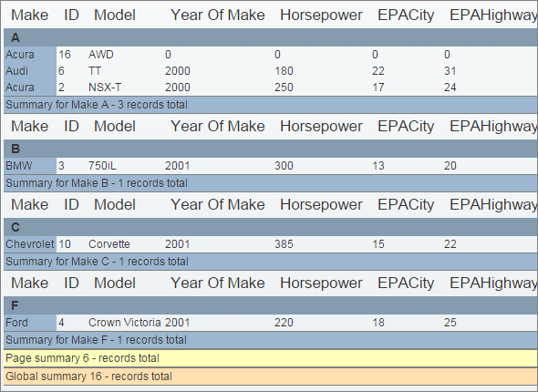Viewport: 538px width, 392px height.
Task: Select the Acura AWD row
Action: coord(271,55)
